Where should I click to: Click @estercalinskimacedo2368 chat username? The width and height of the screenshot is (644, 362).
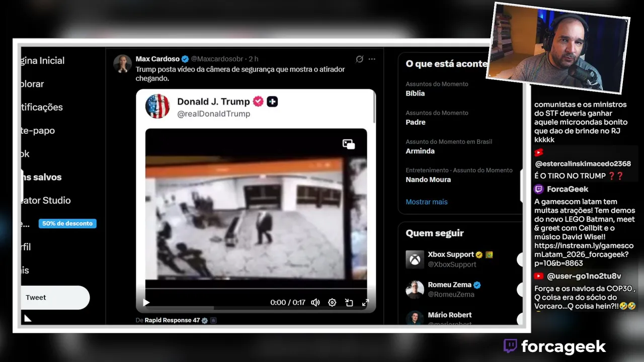[583, 163]
